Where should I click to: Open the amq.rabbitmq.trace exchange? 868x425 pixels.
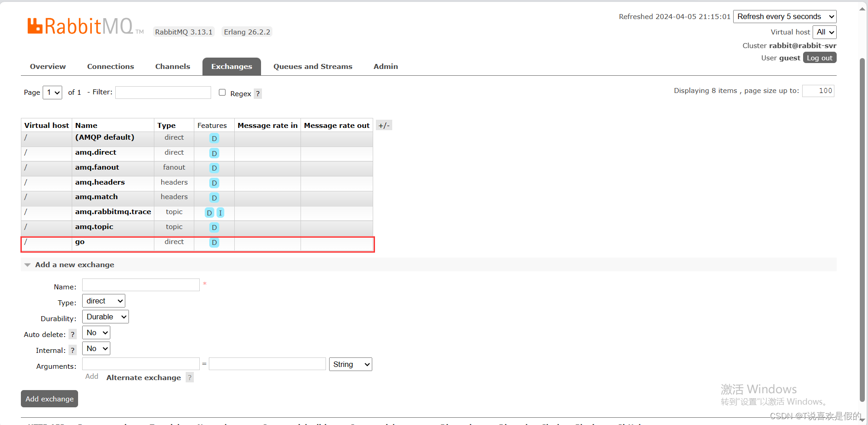[113, 212]
